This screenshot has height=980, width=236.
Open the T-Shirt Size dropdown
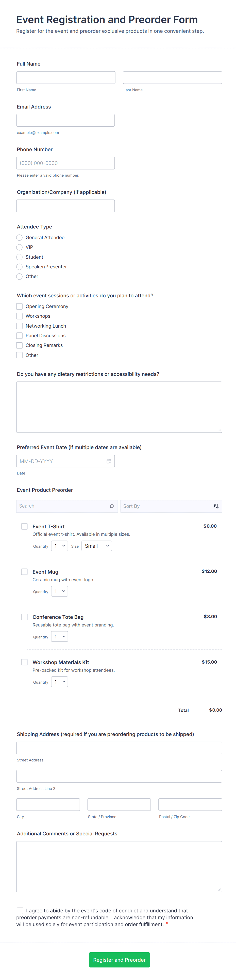pyautogui.click(x=96, y=546)
